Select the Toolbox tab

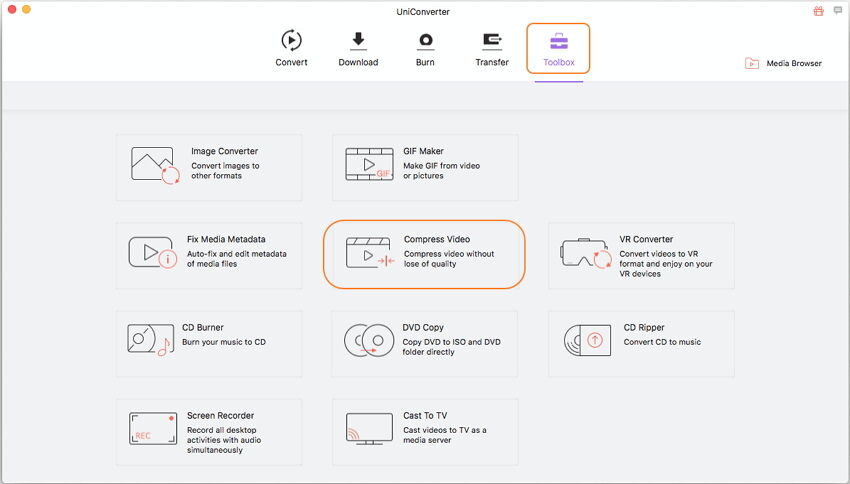pyautogui.click(x=558, y=48)
